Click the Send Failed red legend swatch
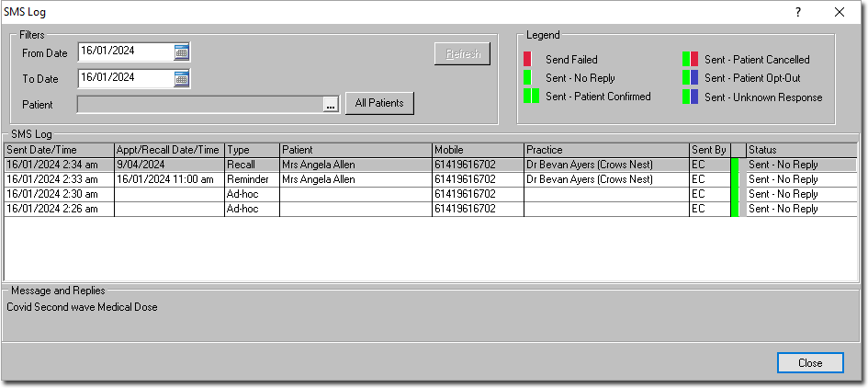The width and height of the screenshot is (868, 388). click(527, 60)
